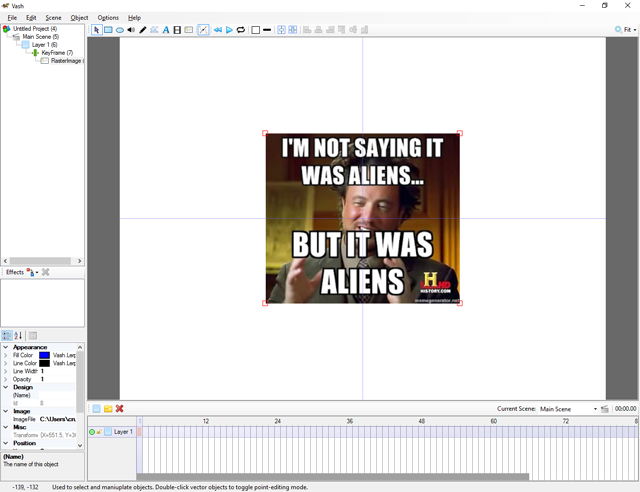Toggle the motion path diagonal line tool

coord(203,30)
